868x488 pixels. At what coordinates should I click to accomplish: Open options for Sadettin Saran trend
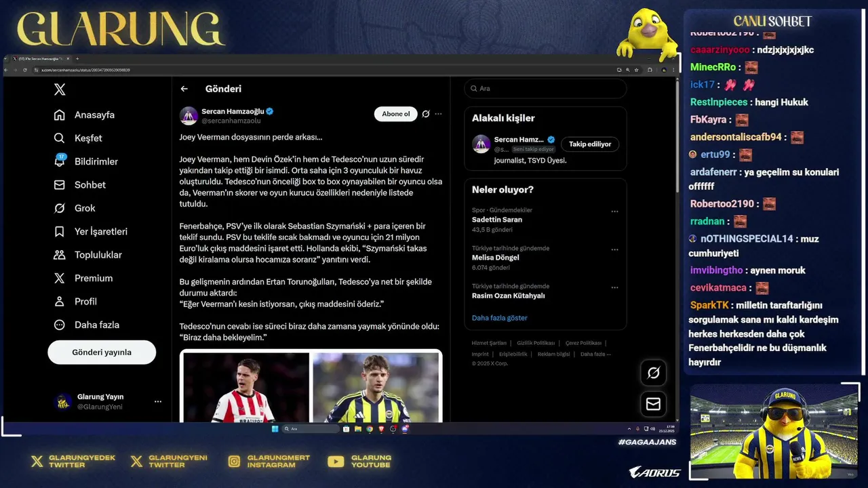point(614,211)
